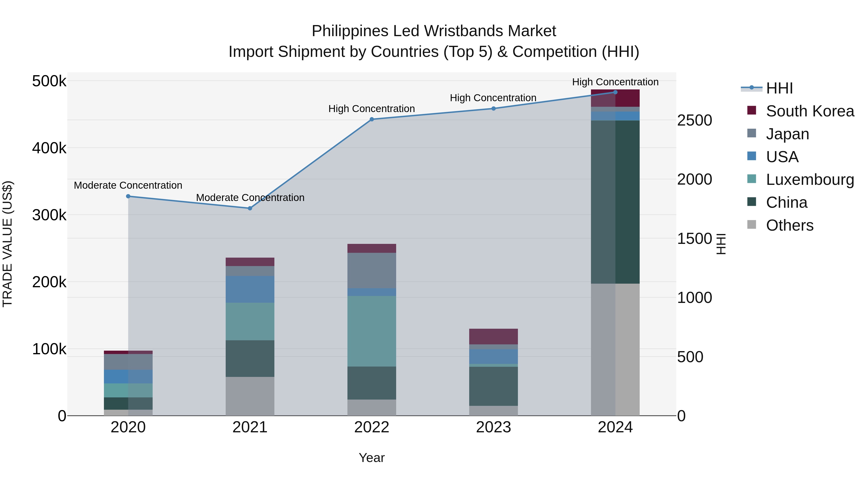
Task: Select the China segment of 2023 bar
Action: pos(494,386)
